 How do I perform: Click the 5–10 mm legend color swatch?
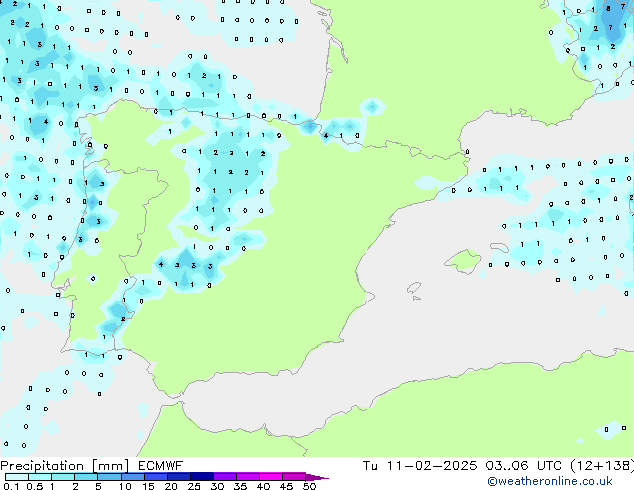(x=109, y=477)
